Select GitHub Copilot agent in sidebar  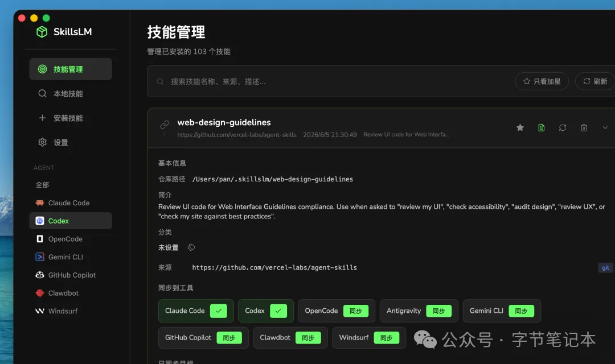coord(71,275)
